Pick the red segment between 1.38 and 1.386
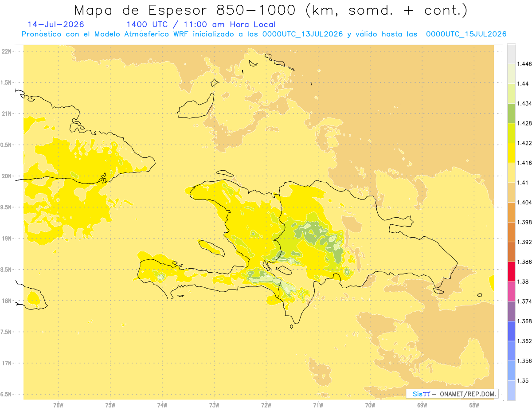 [x=511, y=271]
